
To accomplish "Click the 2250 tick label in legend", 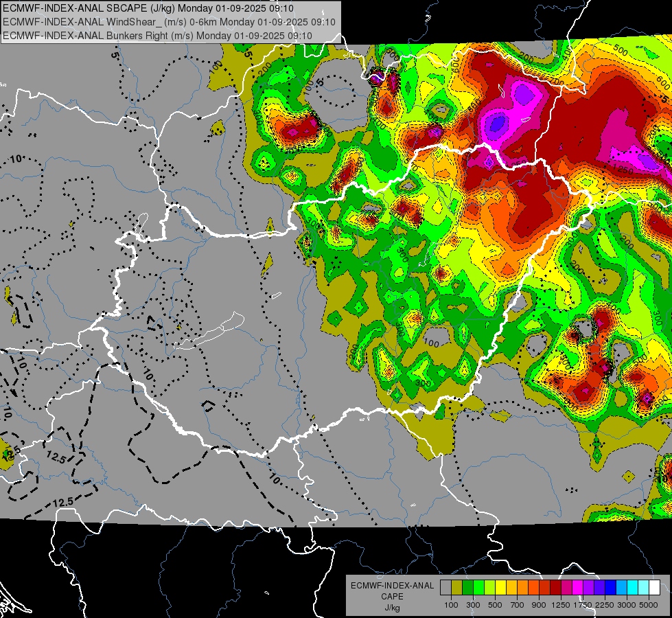I will coord(605,605).
